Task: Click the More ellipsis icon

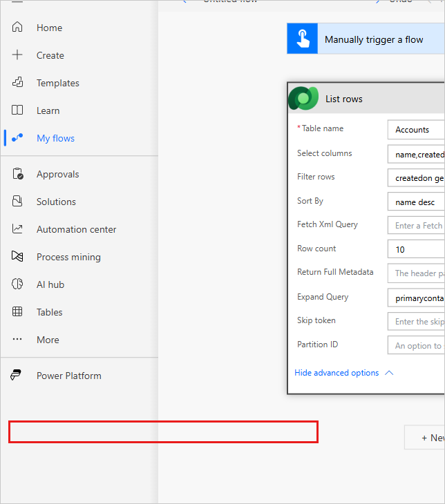Action: [17, 340]
